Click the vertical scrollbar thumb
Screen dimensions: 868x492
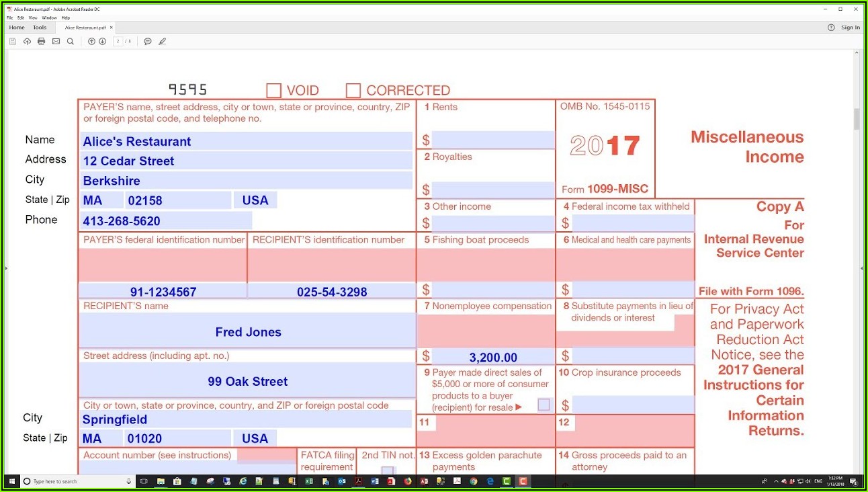point(857,119)
